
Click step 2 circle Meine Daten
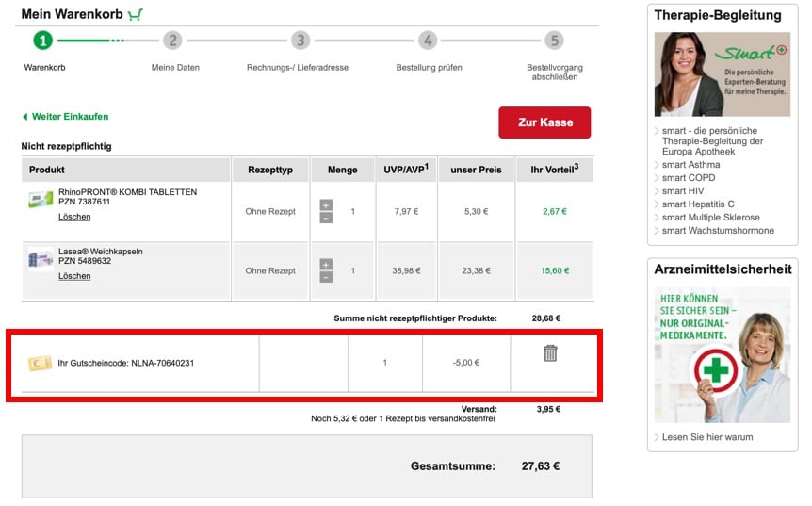tap(172, 41)
